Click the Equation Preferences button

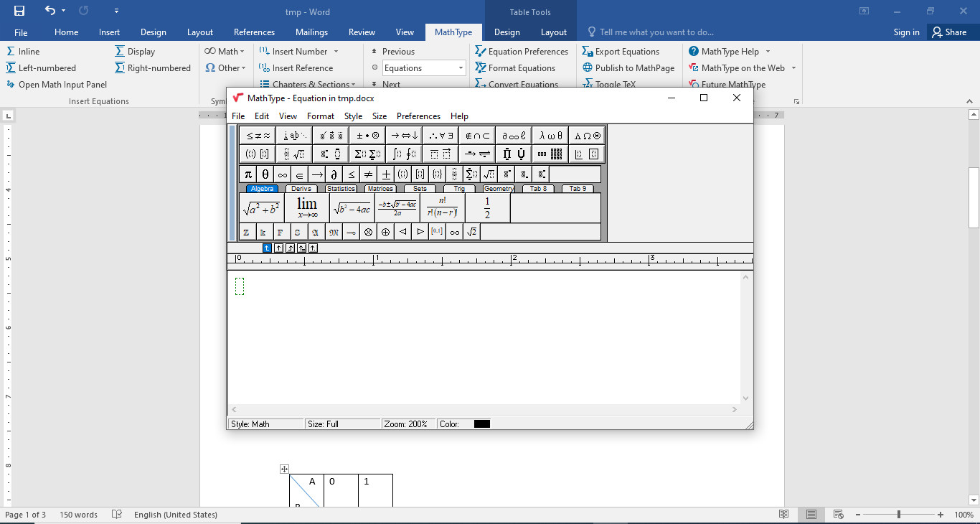pyautogui.click(x=522, y=52)
